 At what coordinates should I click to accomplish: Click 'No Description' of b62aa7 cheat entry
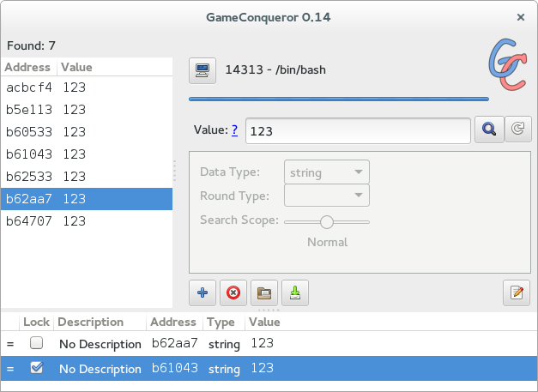tap(100, 344)
